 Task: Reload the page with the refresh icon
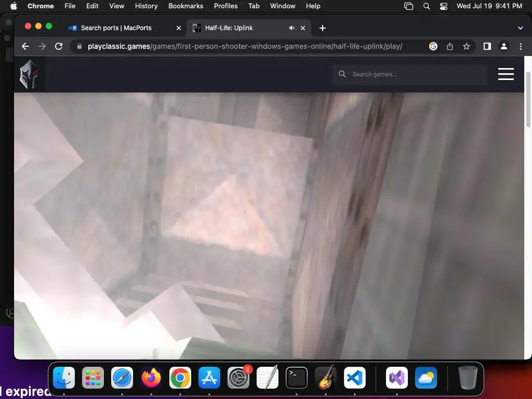tap(59, 46)
